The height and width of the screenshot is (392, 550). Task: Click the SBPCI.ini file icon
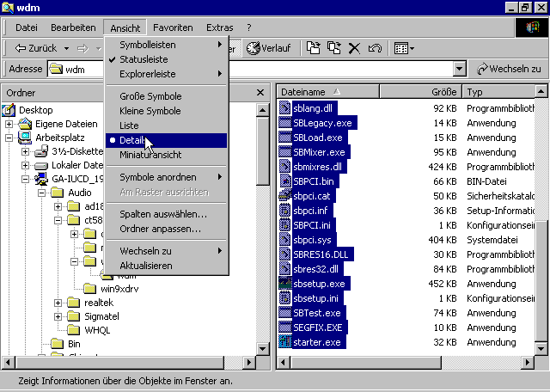[284, 225]
